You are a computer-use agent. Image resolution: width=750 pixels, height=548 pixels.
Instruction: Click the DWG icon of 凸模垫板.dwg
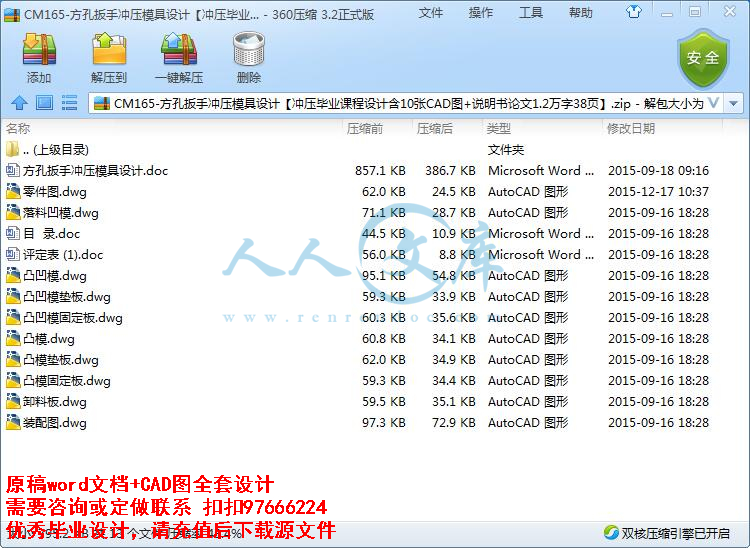(x=13, y=359)
